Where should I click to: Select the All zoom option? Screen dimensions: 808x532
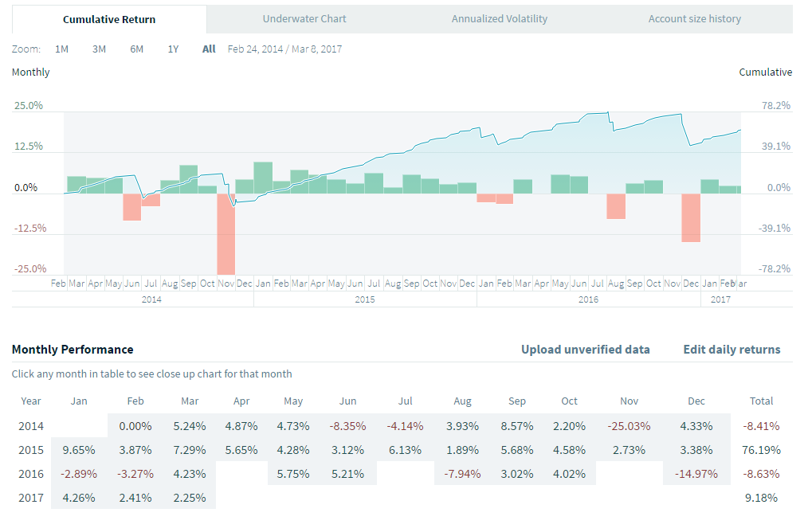click(209, 49)
